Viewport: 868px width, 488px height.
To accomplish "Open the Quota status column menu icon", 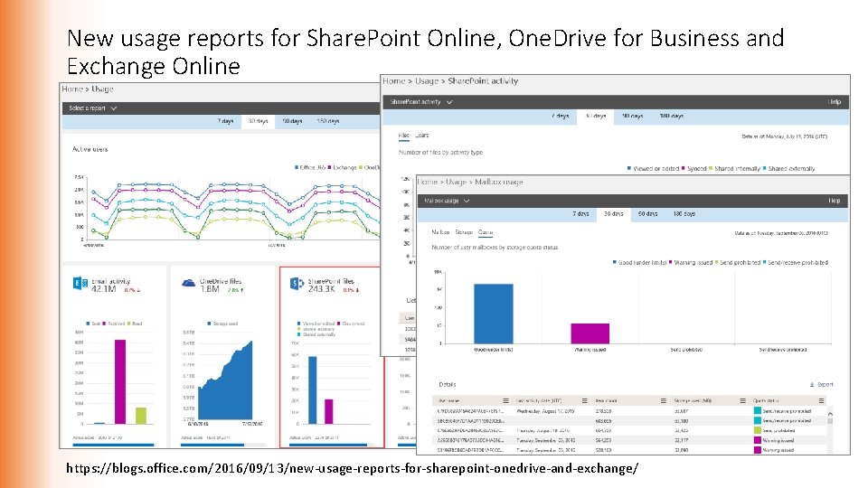I will pyautogui.click(x=821, y=400).
